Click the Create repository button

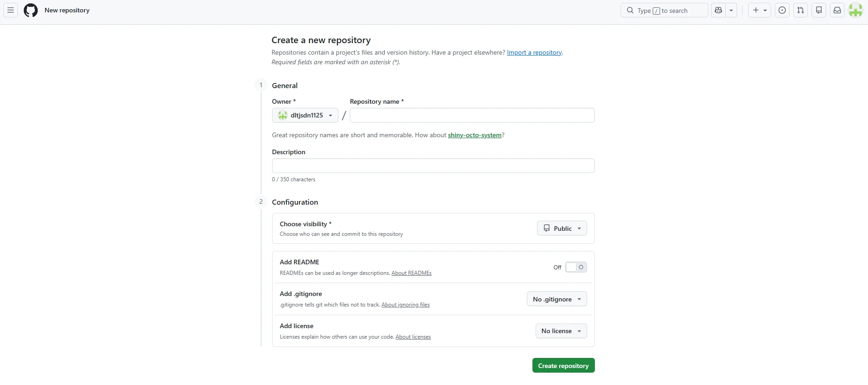pyautogui.click(x=564, y=365)
